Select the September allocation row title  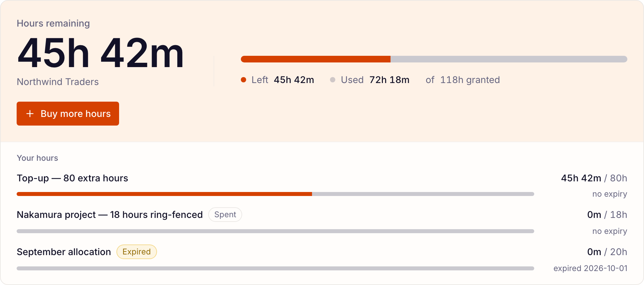[64, 252]
